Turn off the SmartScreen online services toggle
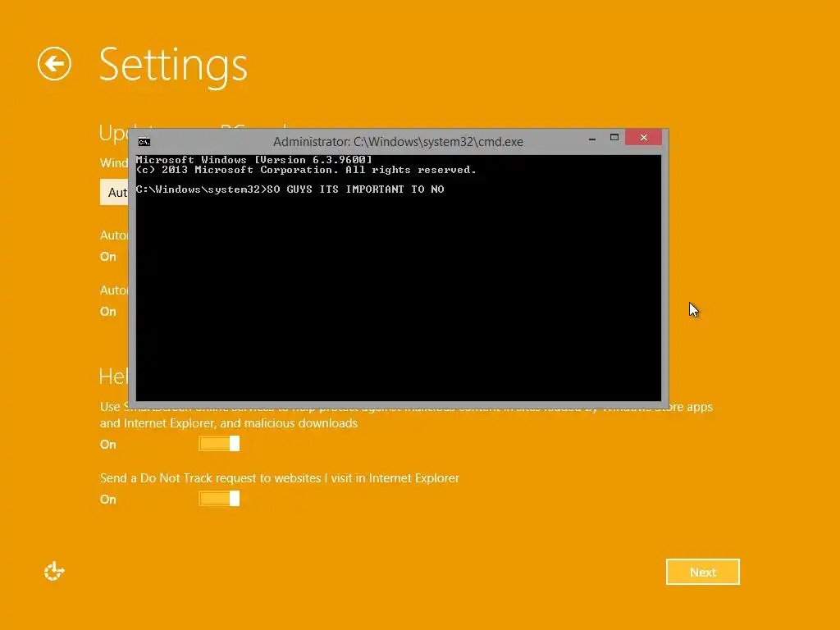This screenshot has height=630, width=840. click(219, 444)
